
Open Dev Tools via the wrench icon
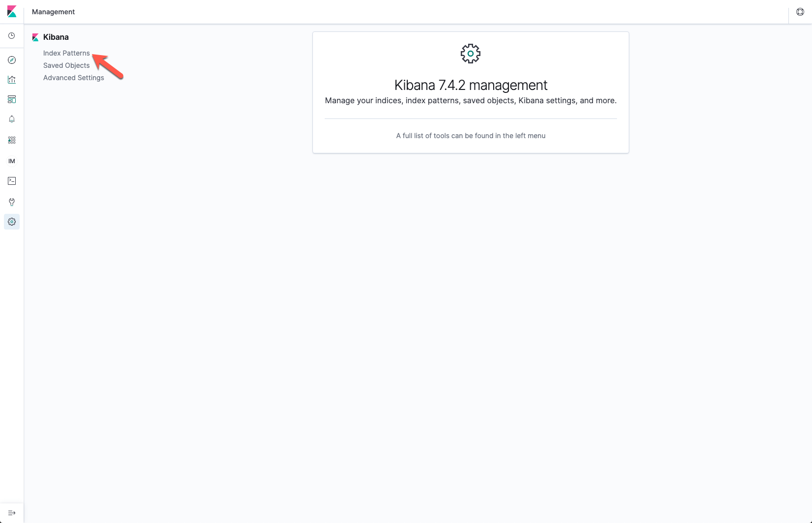12,202
